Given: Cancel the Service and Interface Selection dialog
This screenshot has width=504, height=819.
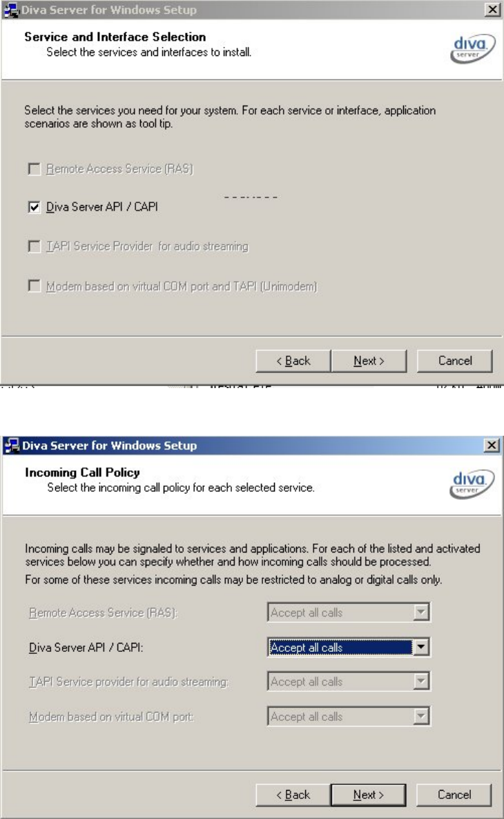Looking at the screenshot, I should 455,361.
